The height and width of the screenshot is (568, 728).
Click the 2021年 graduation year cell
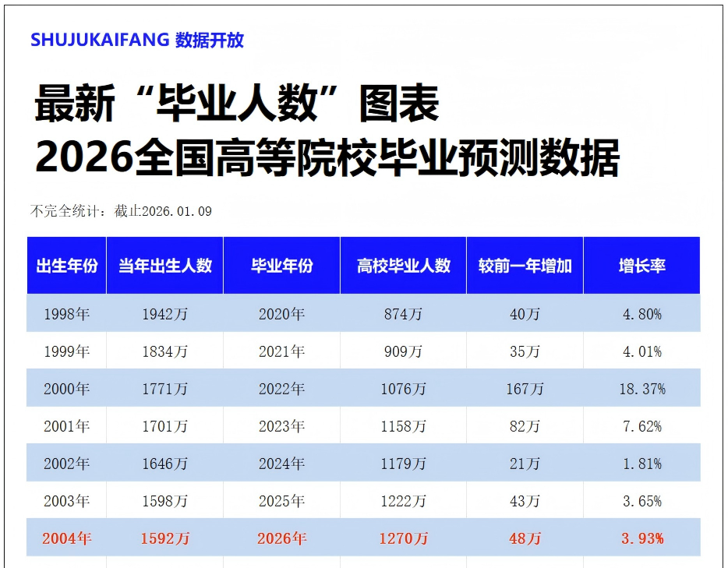282,351
